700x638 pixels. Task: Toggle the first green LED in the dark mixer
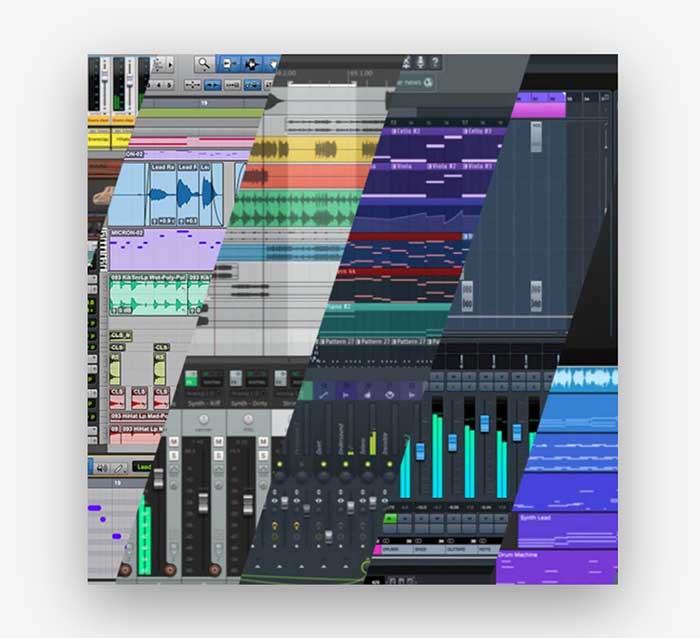tap(279, 464)
